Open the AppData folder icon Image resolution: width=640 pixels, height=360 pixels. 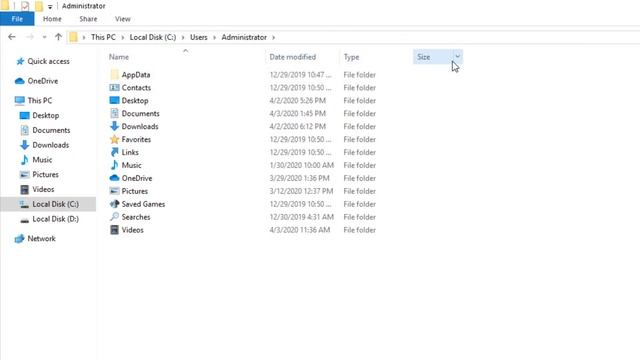pyautogui.click(x=114, y=75)
